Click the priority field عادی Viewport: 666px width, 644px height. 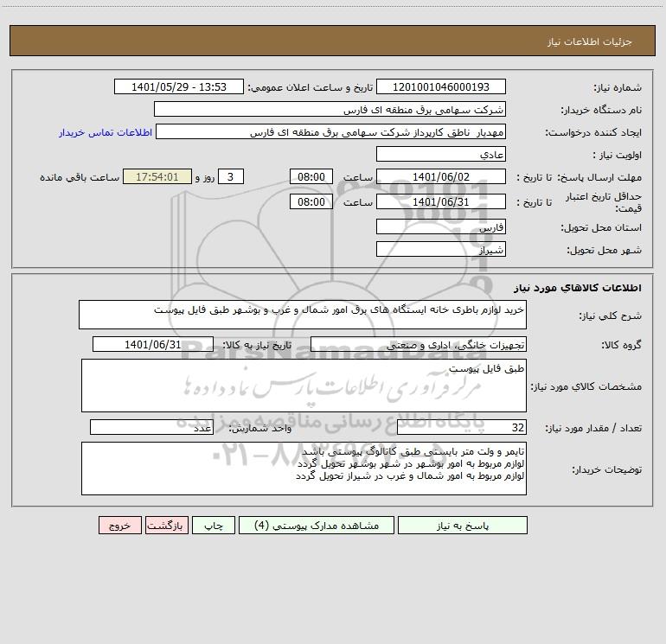(441, 154)
